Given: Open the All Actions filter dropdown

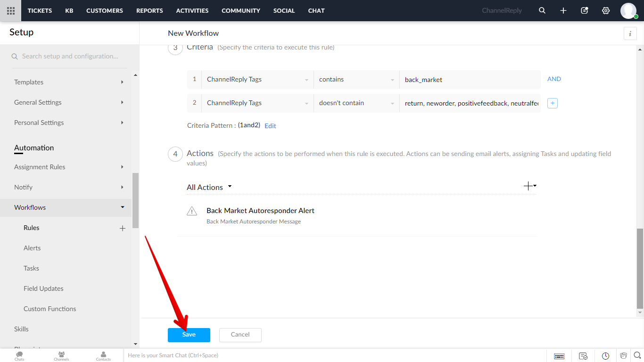Looking at the screenshot, I should 209,187.
